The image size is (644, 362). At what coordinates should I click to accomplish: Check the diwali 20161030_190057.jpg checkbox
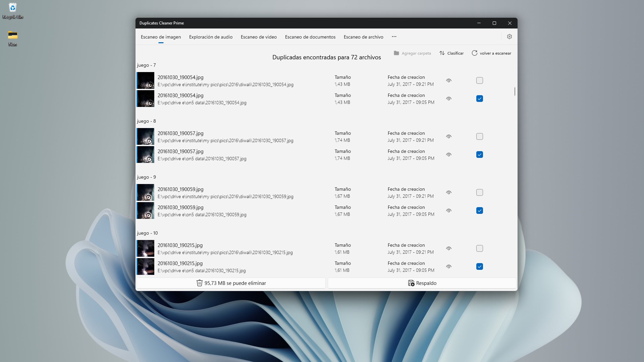tap(480, 136)
